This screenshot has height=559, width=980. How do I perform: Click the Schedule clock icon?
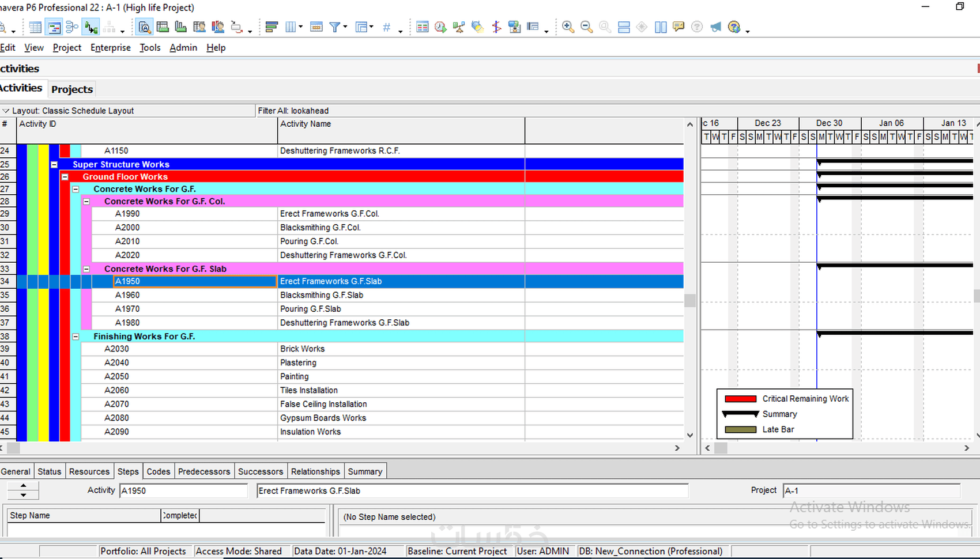tap(440, 27)
